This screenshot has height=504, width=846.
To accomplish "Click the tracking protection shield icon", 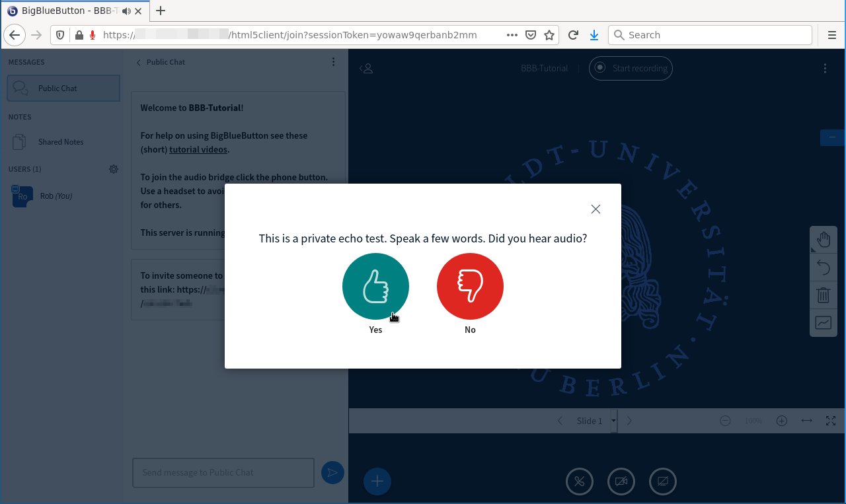I will [x=60, y=35].
